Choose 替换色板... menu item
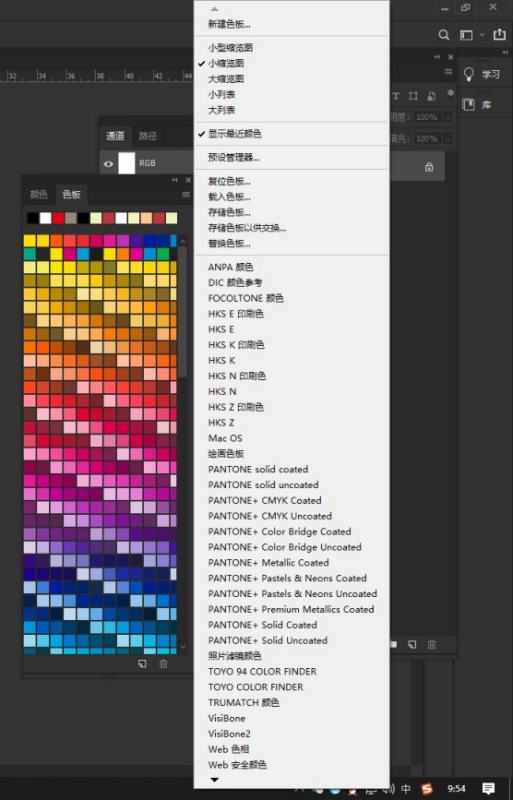 point(229,243)
